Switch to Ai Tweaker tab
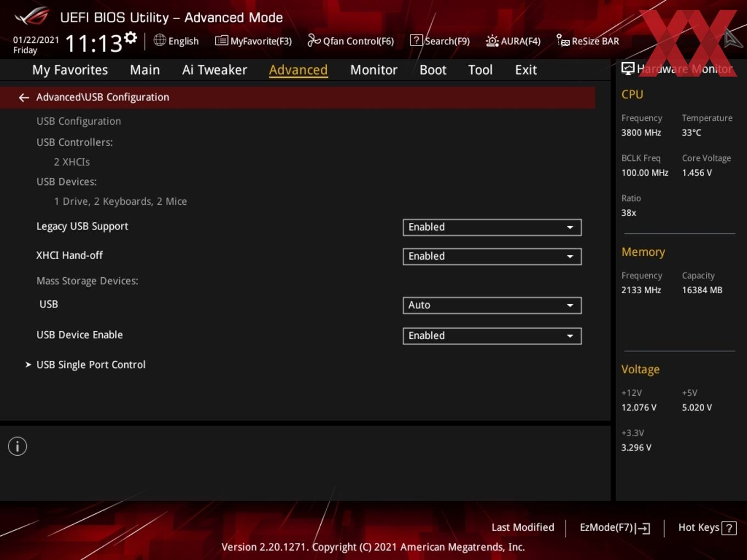The height and width of the screenshot is (560, 747). (x=215, y=70)
